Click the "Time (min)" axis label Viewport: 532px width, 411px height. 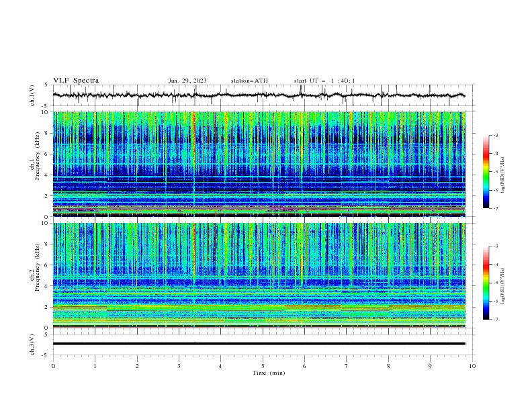tap(269, 373)
